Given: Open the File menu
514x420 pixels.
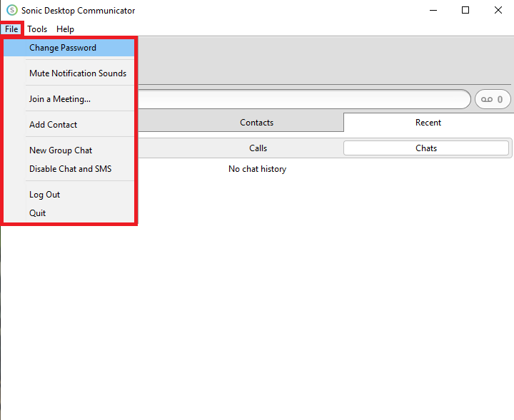Looking at the screenshot, I should tap(11, 29).
